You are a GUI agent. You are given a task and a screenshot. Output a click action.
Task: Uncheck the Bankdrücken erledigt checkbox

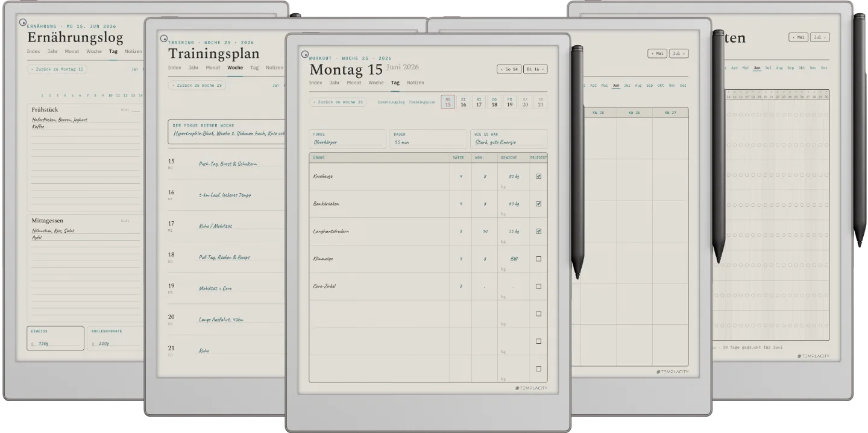tap(538, 204)
